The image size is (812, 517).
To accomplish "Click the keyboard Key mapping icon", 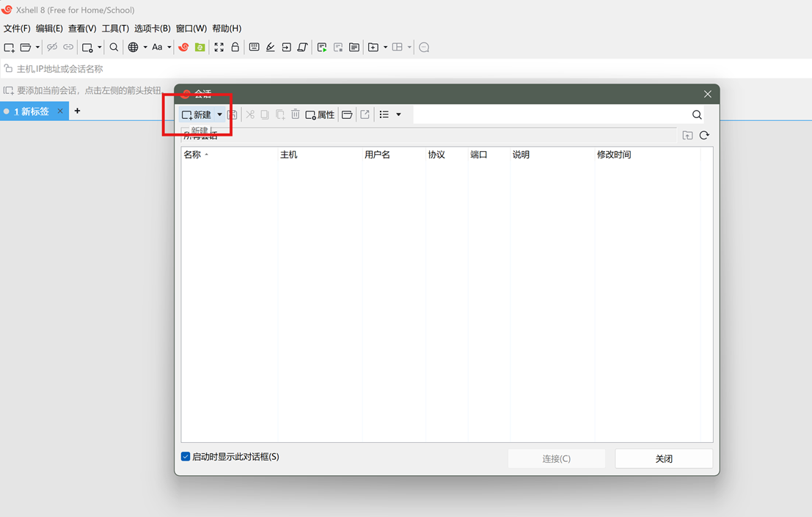I will click(x=255, y=47).
